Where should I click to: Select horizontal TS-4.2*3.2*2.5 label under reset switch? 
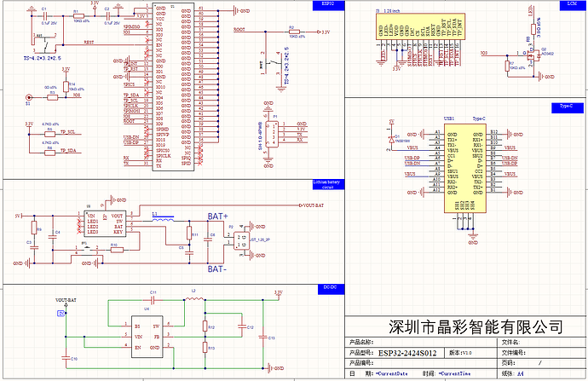tap(43, 58)
